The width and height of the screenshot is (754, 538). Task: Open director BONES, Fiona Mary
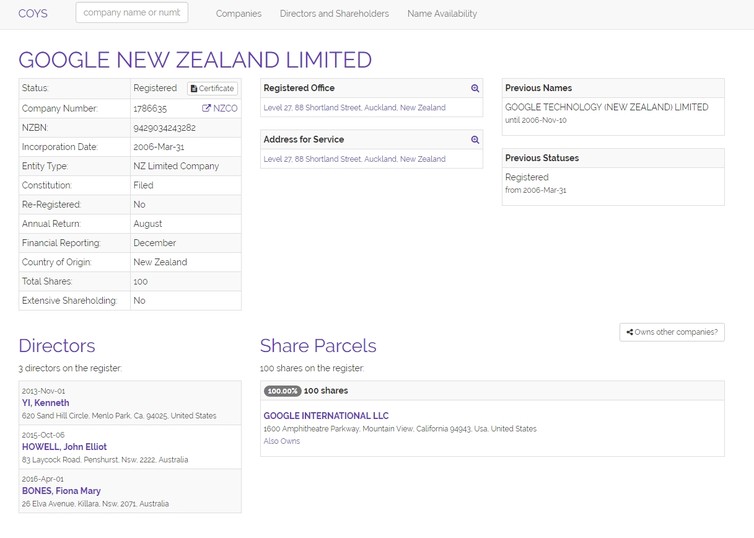coord(61,491)
